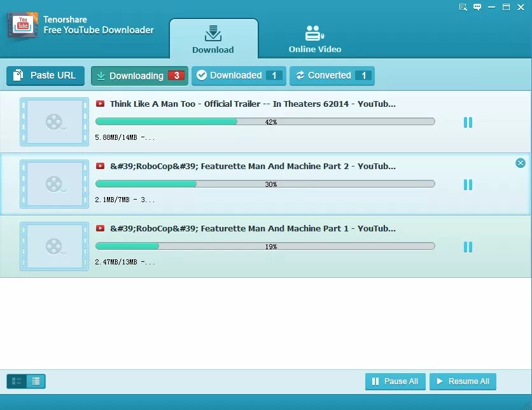The image size is (532, 410).
Task: Switch to compact list view
Action: (x=36, y=381)
